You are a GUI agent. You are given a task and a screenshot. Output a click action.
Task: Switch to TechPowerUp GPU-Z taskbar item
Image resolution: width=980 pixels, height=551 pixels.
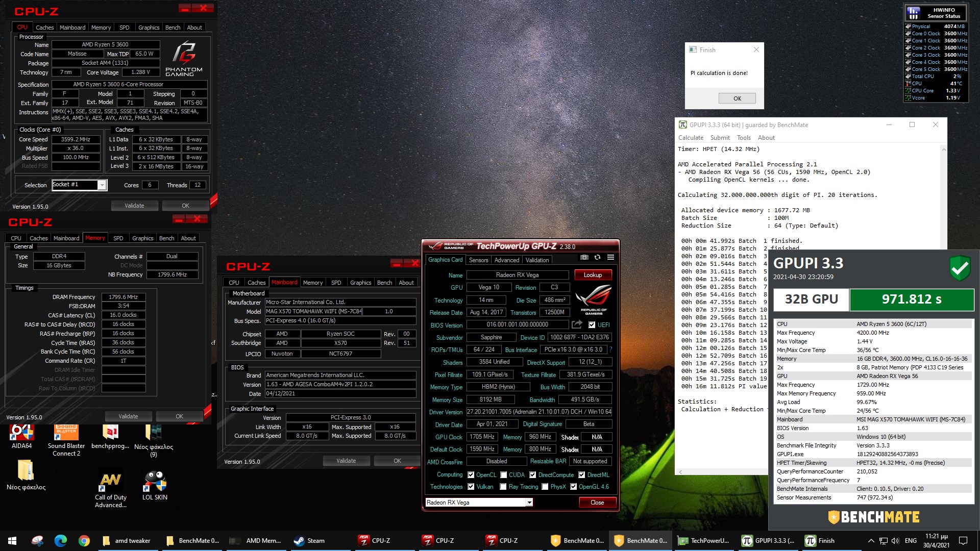click(704, 541)
